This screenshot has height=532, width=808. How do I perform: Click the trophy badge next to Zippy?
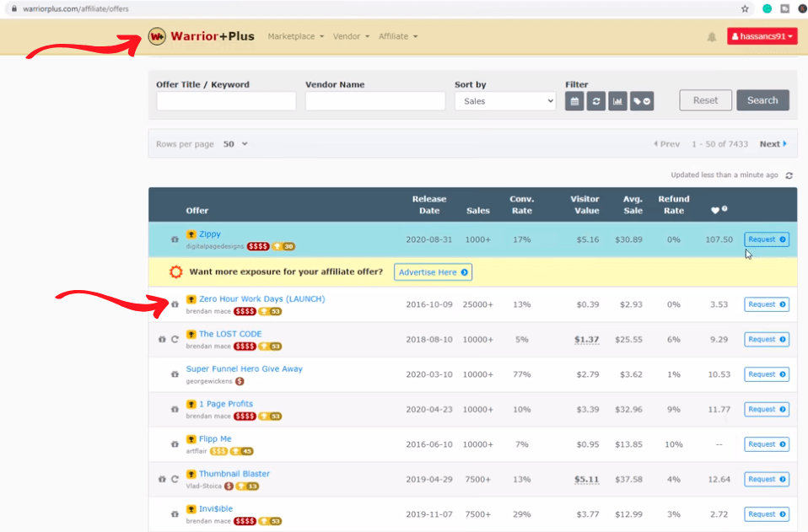coord(191,234)
